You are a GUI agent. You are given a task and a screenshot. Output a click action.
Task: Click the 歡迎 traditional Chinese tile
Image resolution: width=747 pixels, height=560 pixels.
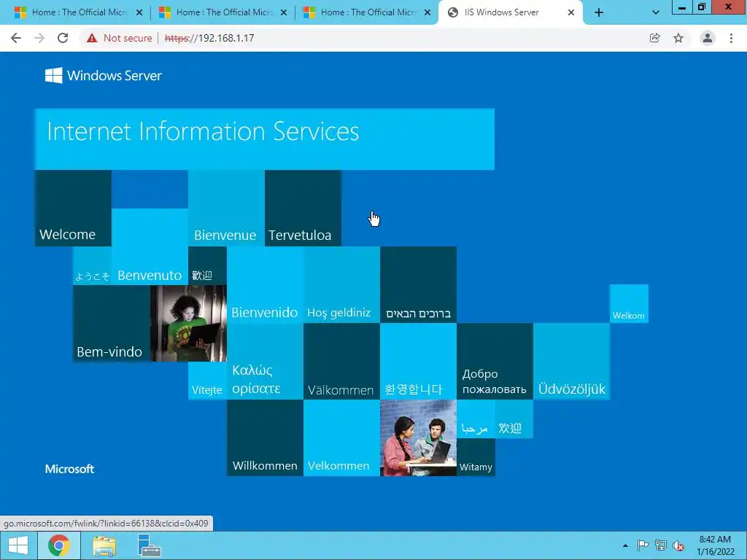click(x=207, y=265)
